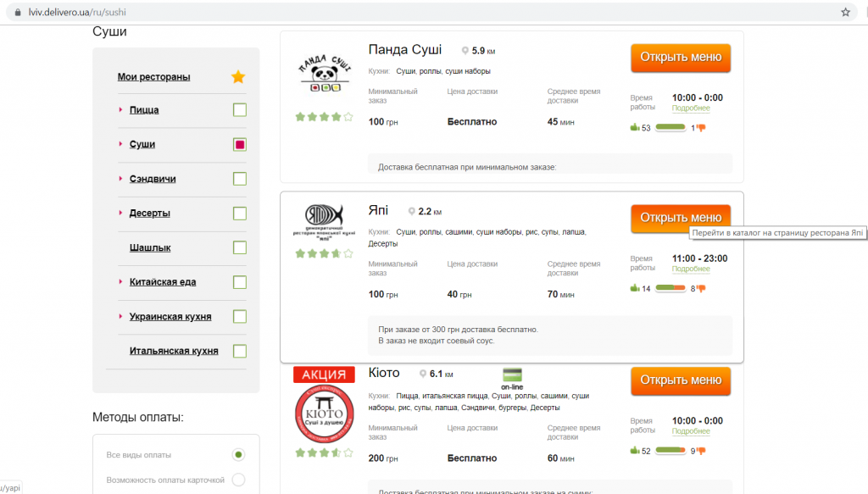The image size is (868, 494).
Task: Click Подробнее under 11:00 - 23:00
Action: click(691, 269)
